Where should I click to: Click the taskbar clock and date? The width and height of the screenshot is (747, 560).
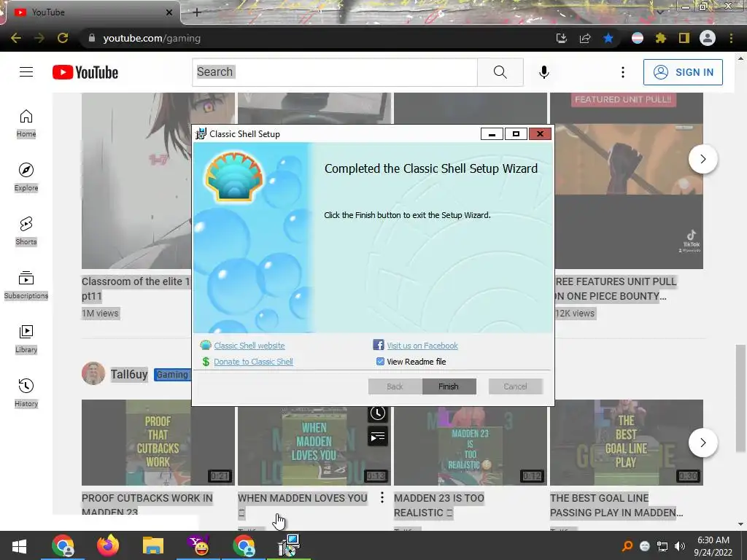pos(713,546)
